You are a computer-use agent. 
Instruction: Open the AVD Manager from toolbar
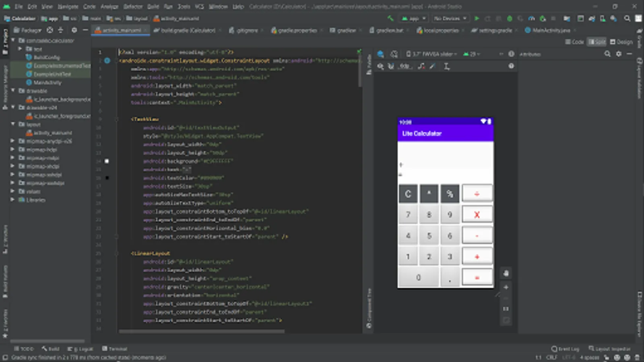602,19
